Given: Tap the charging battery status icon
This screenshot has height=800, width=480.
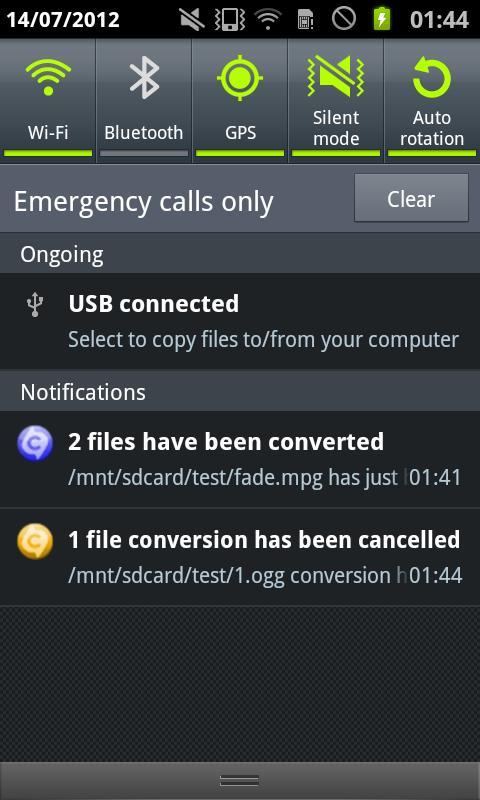Looking at the screenshot, I should point(382,20).
